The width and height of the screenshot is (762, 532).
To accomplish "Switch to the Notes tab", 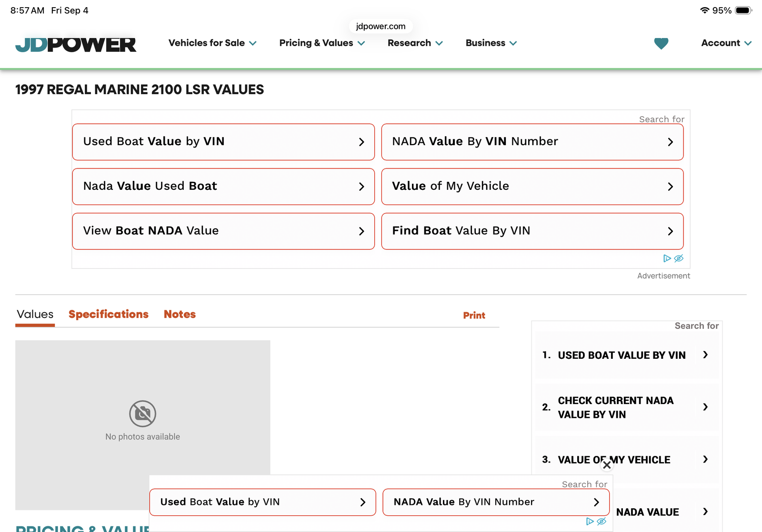I will tap(180, 314).
